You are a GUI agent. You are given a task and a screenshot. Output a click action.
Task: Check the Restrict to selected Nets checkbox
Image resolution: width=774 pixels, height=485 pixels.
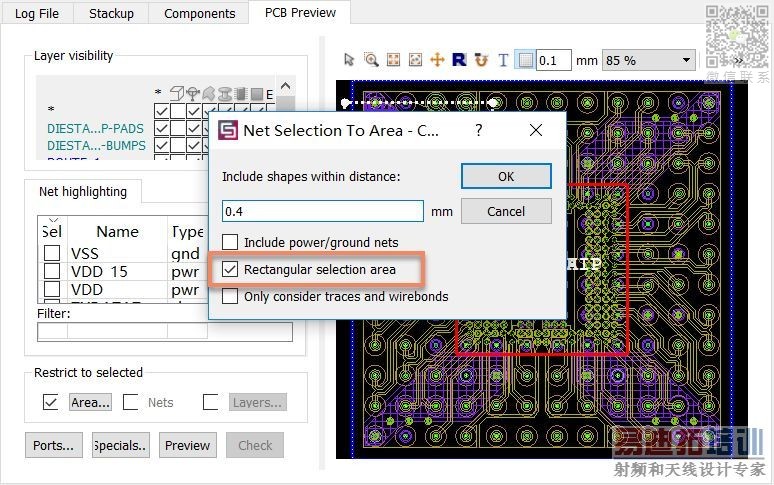(x=130, y=402)
